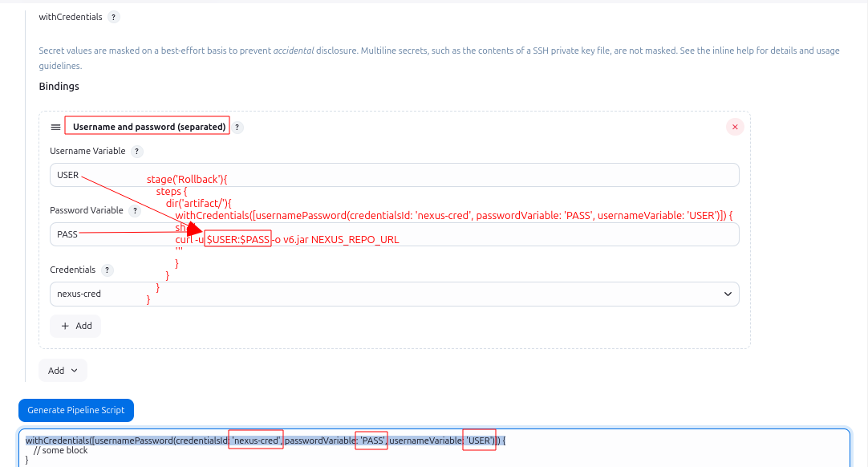Click 'USER' in the generated withCredentials script

480,441
